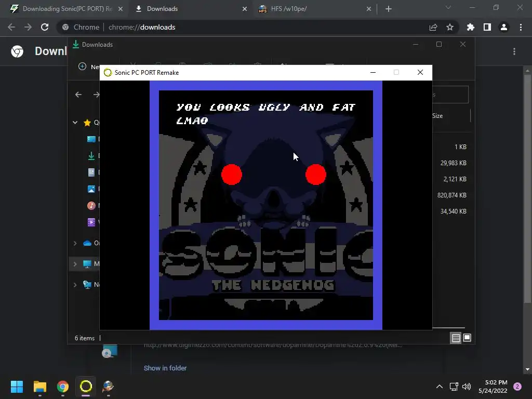Show hidden tray icons chevron
This screenshot has height=399, width=532.
click(440, 387)
